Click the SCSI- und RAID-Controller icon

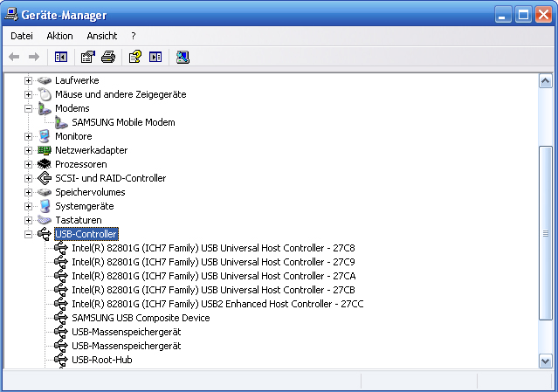(x=45, y=178)
